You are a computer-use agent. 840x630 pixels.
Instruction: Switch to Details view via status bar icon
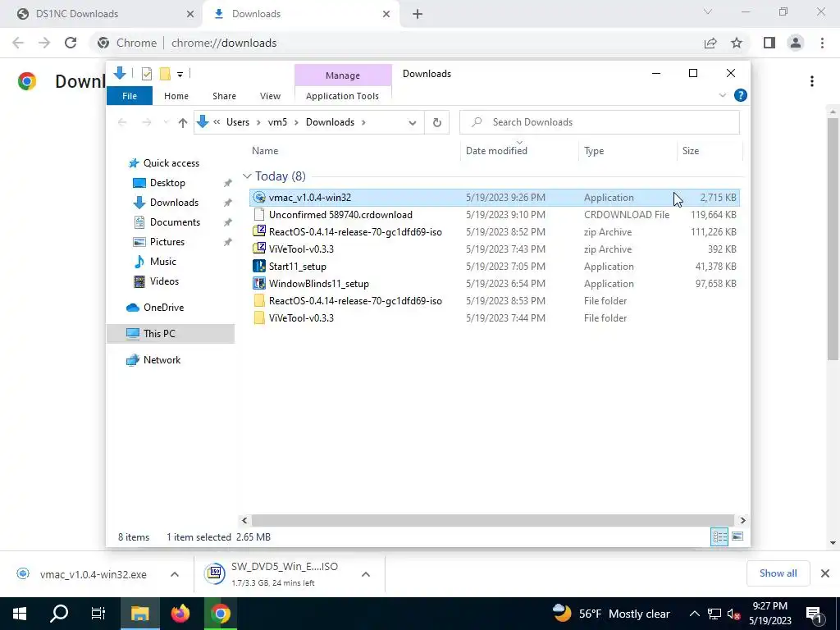click(719, 536)
